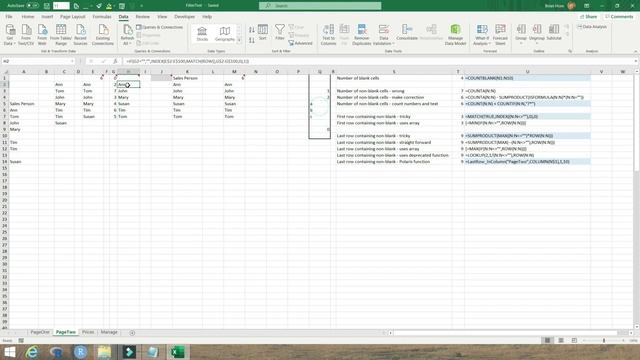The width and height of the screenshot is (640, 360).
Task: Open Outline dialog launcher
Action: tap(570, 51)
